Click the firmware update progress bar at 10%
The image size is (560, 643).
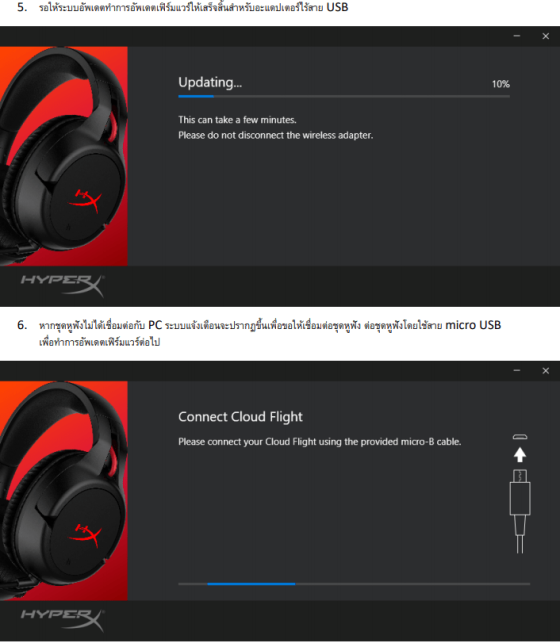click(344, 96)
